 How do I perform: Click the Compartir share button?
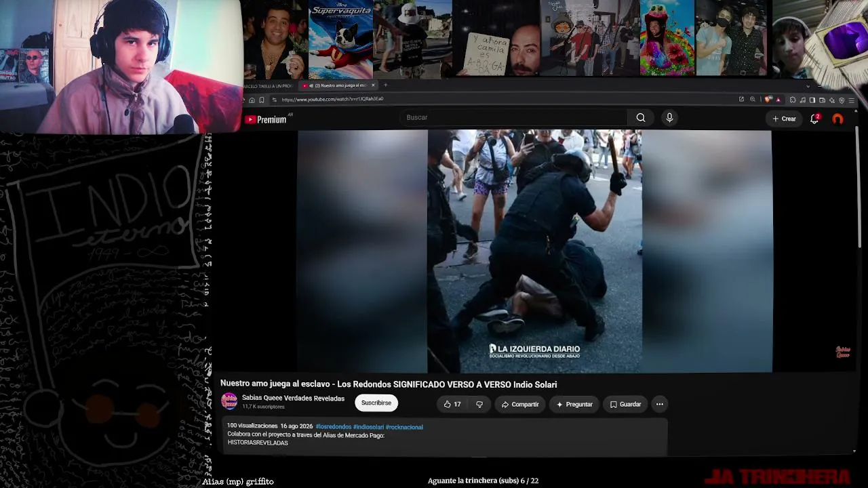(x=520, y=405)
